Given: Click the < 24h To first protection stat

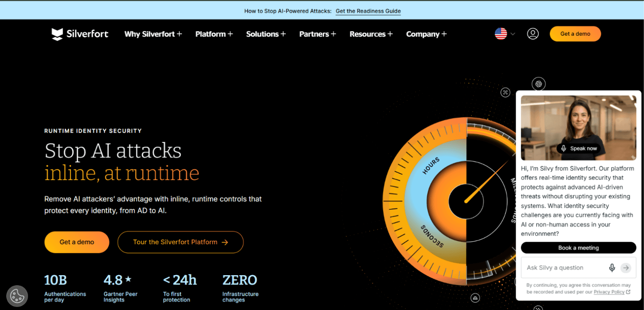Looking at the screenshot, I should 180,288.
